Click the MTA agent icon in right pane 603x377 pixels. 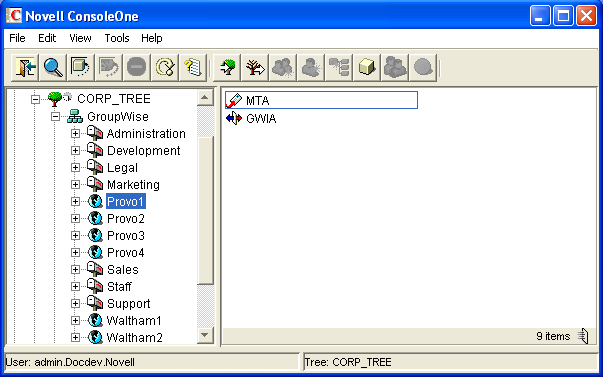click(x=234, y=100)
